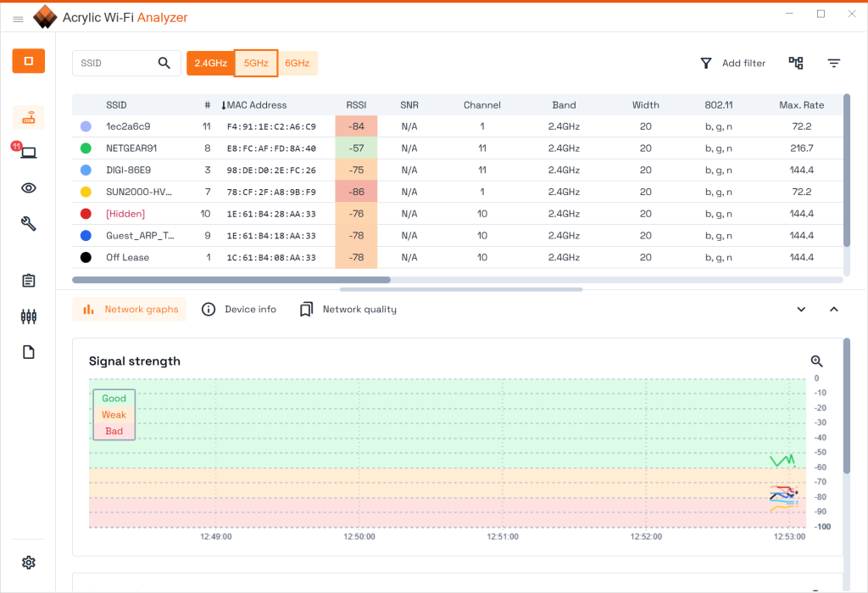Collapse the lower panel with down chevron
This screenshot has height=593, width=868.
click(x=801, y=310)
